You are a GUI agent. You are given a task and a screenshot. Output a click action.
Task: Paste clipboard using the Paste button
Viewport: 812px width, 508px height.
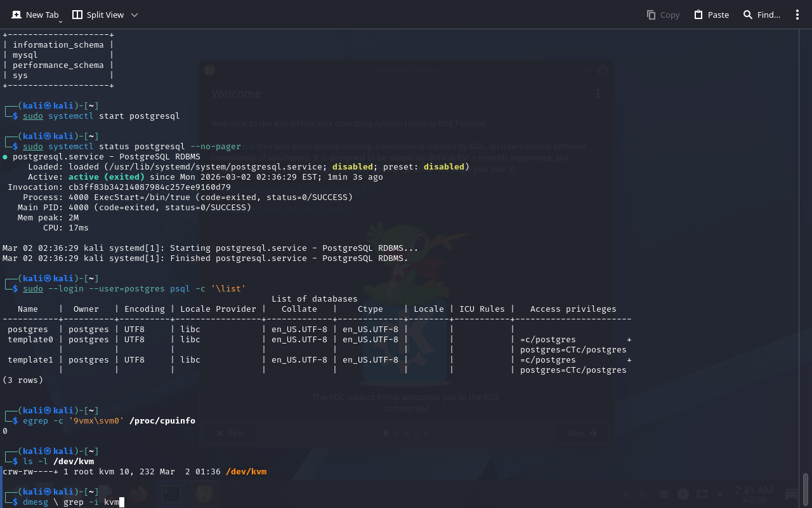pos(711,15)
